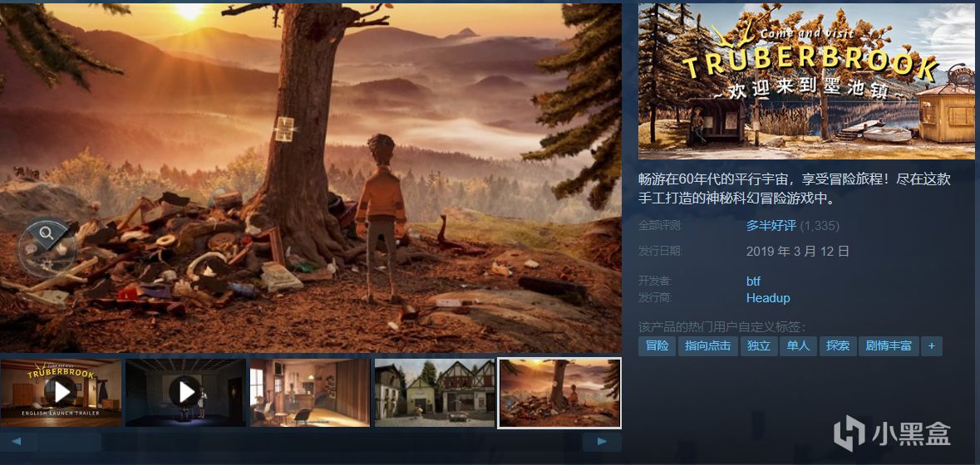Click the plus button to add tags
Image resolution: width=980 pixels, height=465 pixels.
point(931,345)
